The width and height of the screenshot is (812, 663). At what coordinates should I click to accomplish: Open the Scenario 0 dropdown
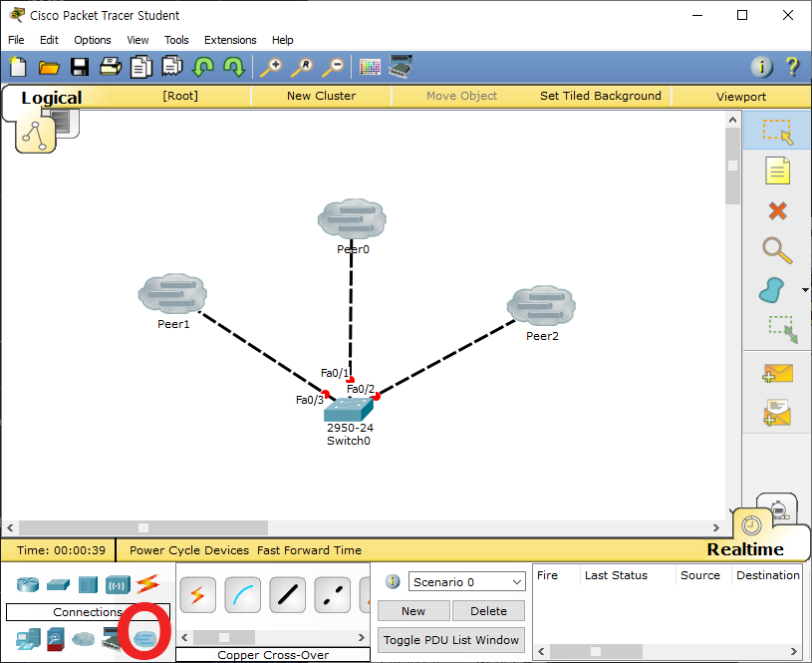point(466,581)
